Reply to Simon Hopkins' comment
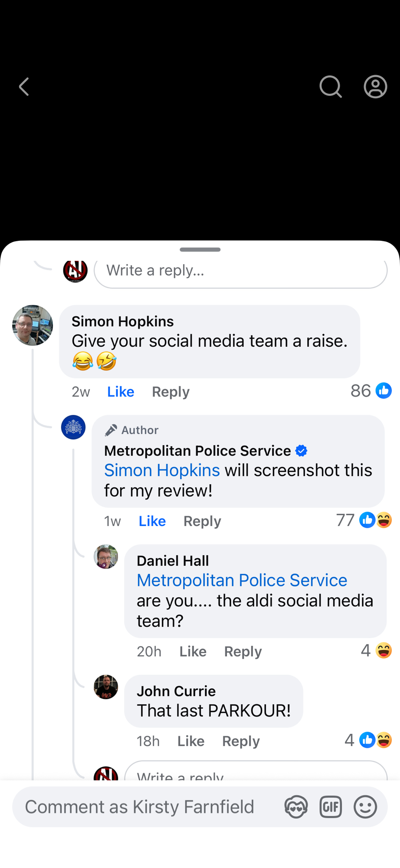The height and width of the screenshot is (868, 400). pos(170,392)
